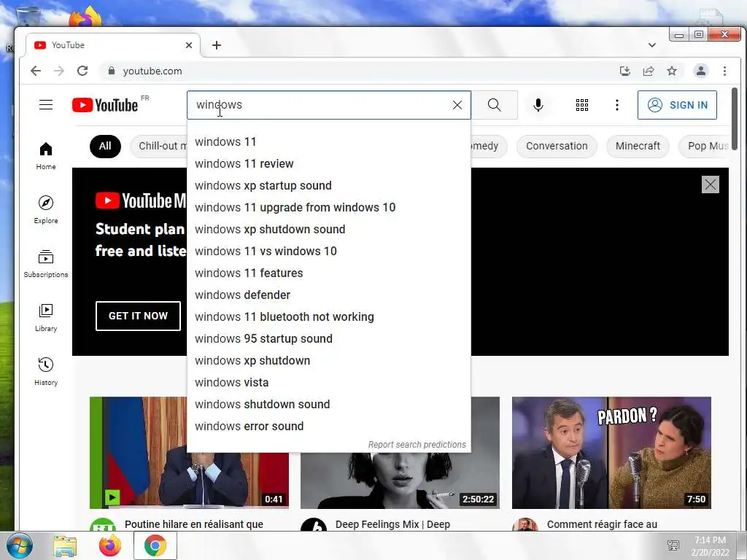Open the YouTube apps grid

tap(581, 105)
